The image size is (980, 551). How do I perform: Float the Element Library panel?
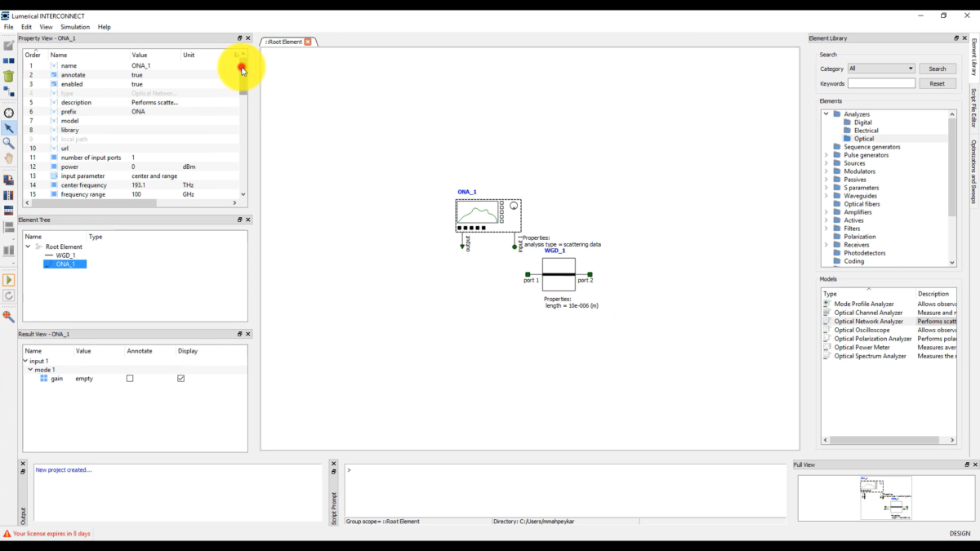(956, 38)
